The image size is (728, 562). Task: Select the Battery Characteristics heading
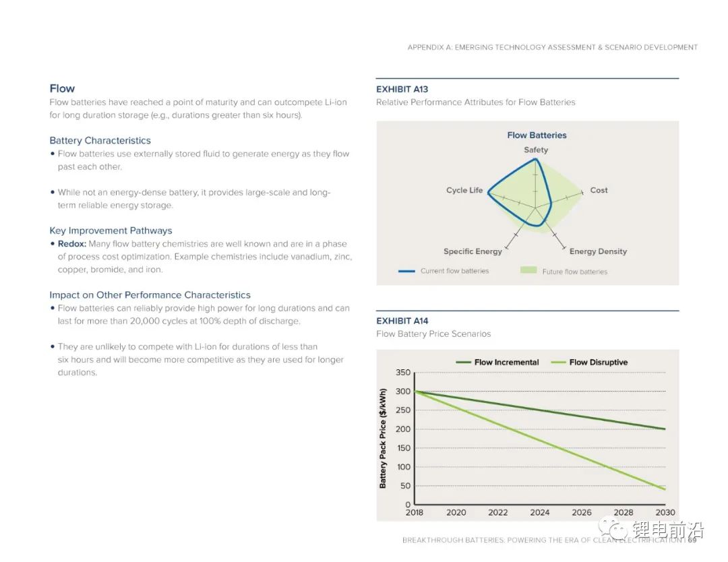point(100,140)
